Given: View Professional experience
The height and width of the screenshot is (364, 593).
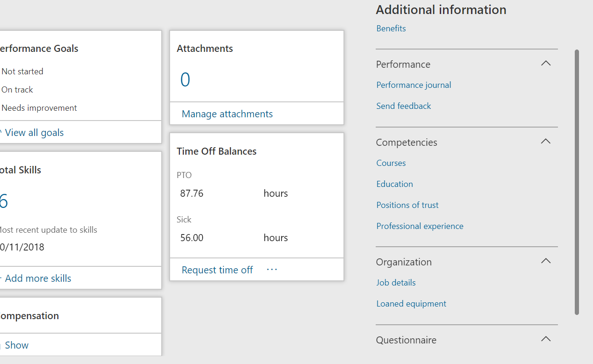Looking at the screenshot, I should [420, 226].
